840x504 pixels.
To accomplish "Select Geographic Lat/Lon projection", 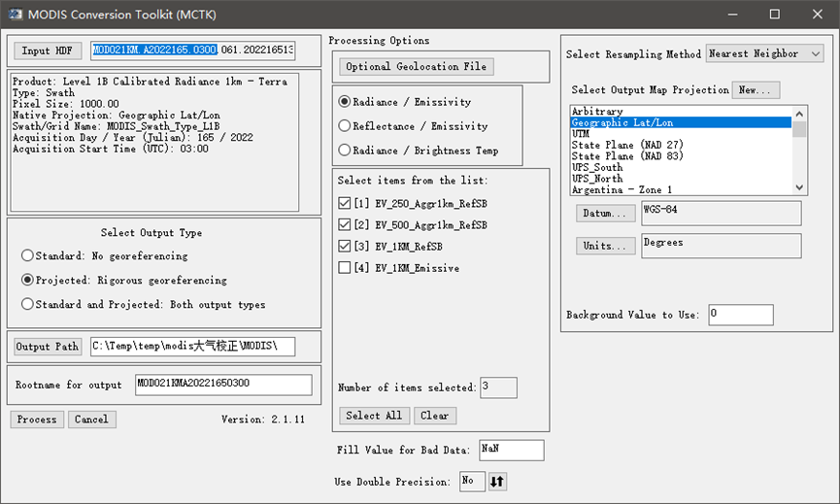I will (681, 122).
